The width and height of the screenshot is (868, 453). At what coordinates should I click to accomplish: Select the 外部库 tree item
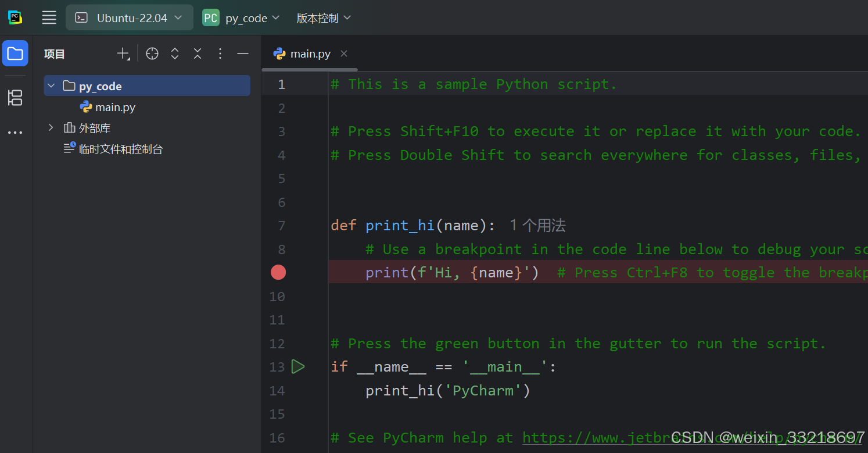click(87, 128)
